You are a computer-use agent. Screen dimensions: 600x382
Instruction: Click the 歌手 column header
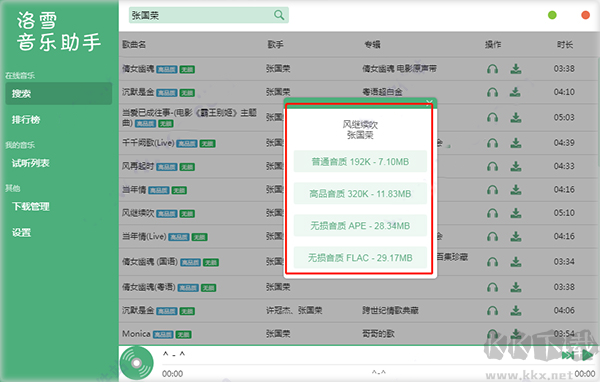(x=276, y=45)
